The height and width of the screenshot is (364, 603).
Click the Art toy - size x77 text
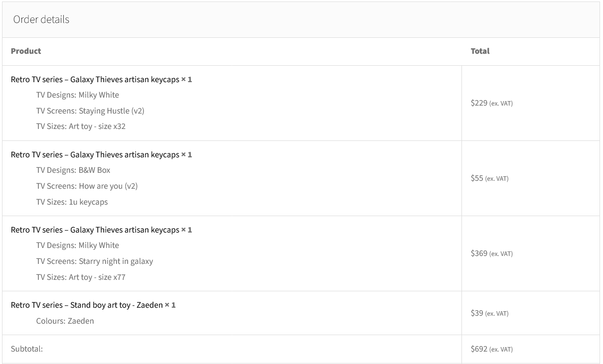pyautogui.click(x=97, y=277)
